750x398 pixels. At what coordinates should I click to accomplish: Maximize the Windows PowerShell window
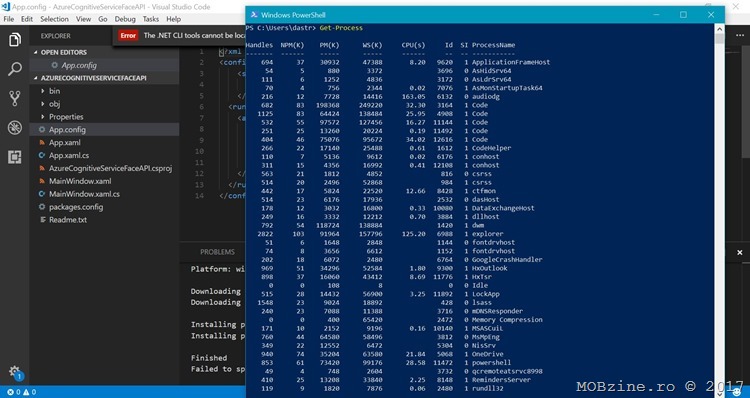tap(683, 15)
